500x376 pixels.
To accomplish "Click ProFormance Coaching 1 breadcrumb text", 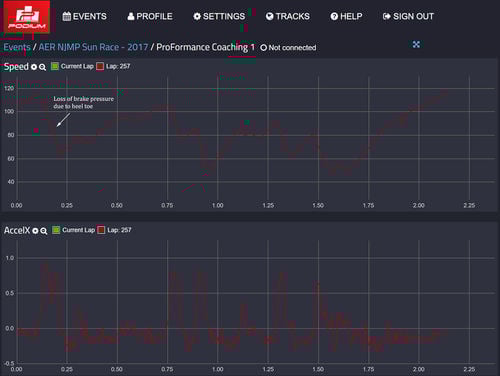I will [x=205, y=47].
